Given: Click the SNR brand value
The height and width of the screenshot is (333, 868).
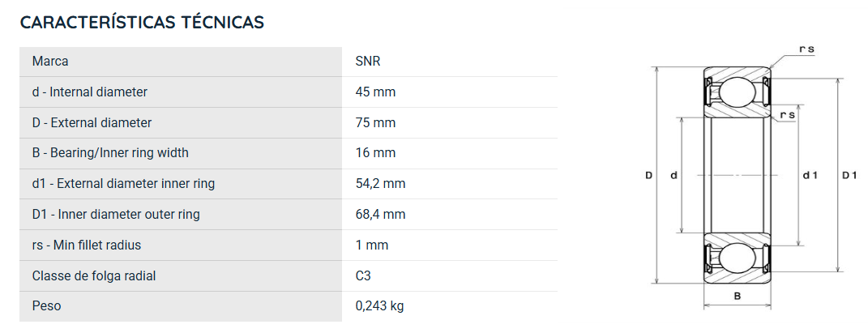Looking at the screenshot, I should click(368, 62).
